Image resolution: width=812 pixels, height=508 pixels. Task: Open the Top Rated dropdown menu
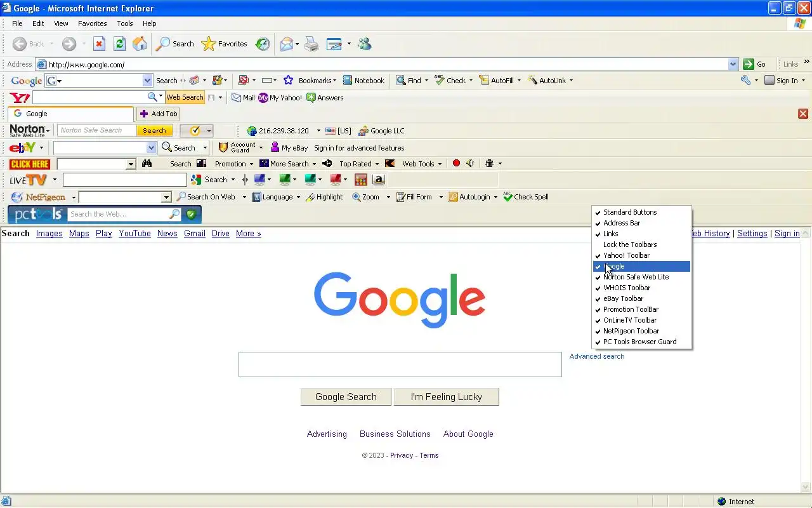pos(377,164)
